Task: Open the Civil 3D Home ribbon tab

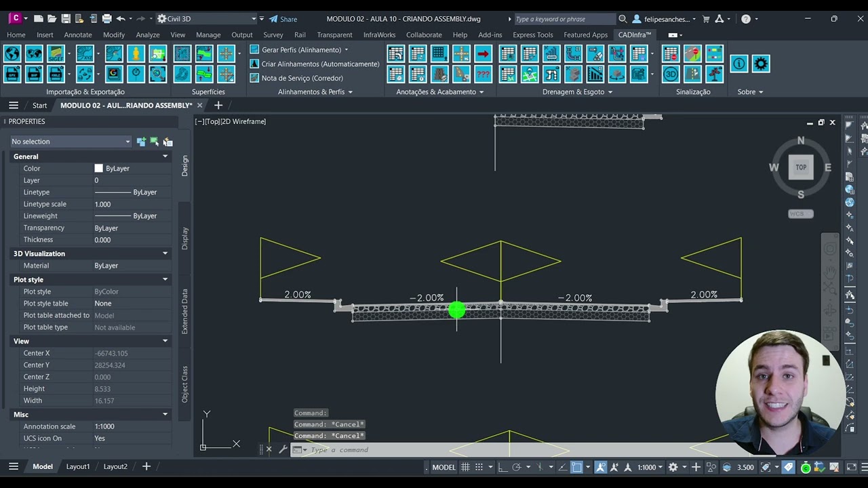Action: (x=16, y=35)
